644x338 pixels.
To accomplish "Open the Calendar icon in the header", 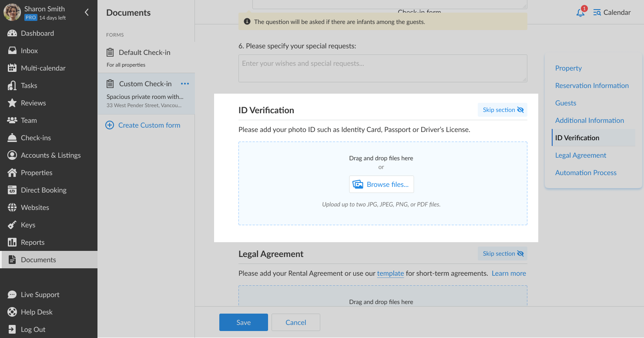I will coord(597,13).
